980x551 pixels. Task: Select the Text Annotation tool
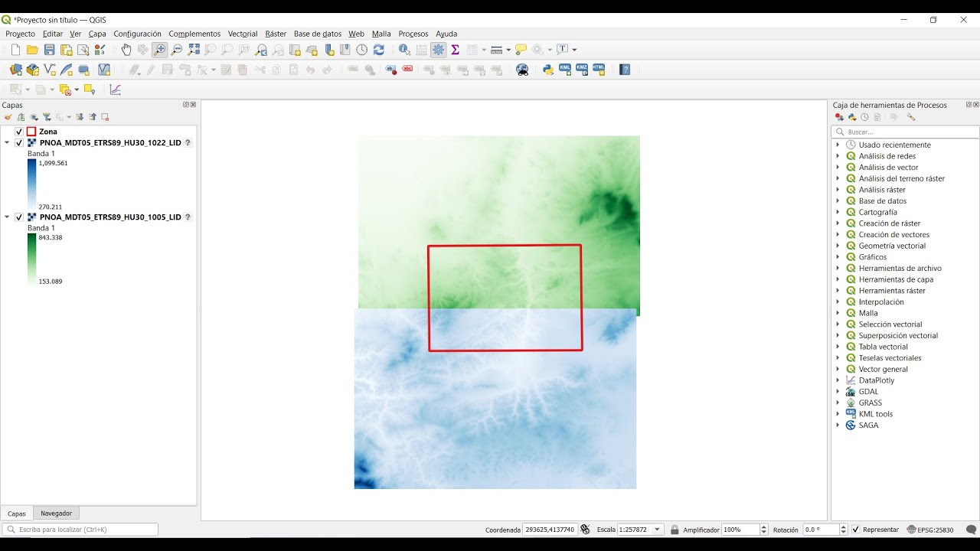tap(563, 50)
